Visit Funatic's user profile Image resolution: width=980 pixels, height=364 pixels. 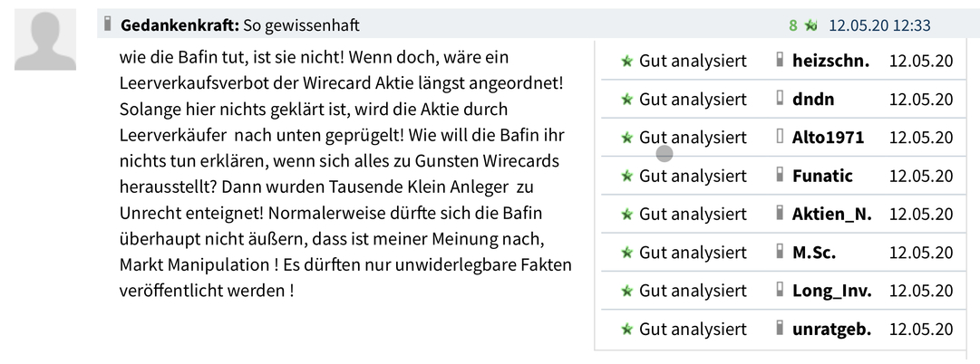click(x=822, y=176)
